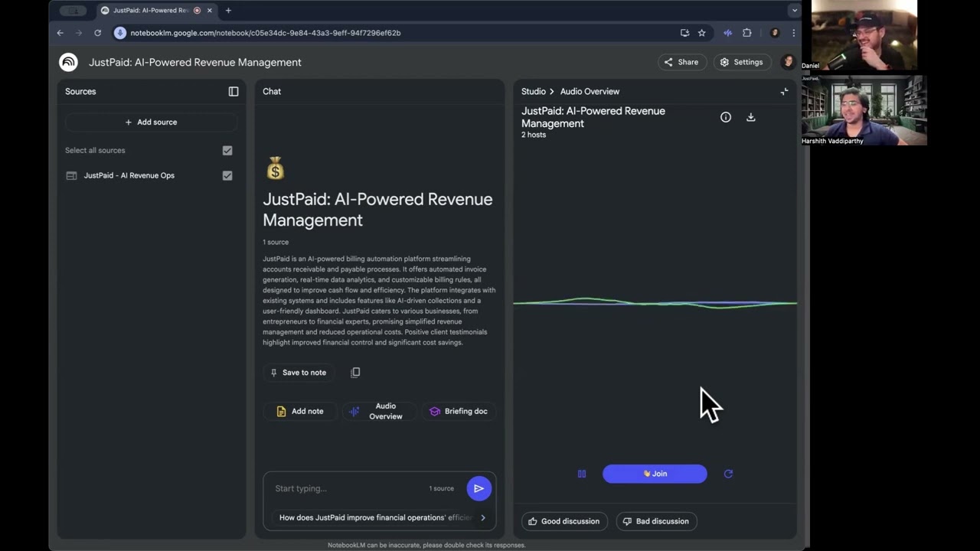
Task: Expand the Chrome tab search dropdown
Action: pos(795,11)
